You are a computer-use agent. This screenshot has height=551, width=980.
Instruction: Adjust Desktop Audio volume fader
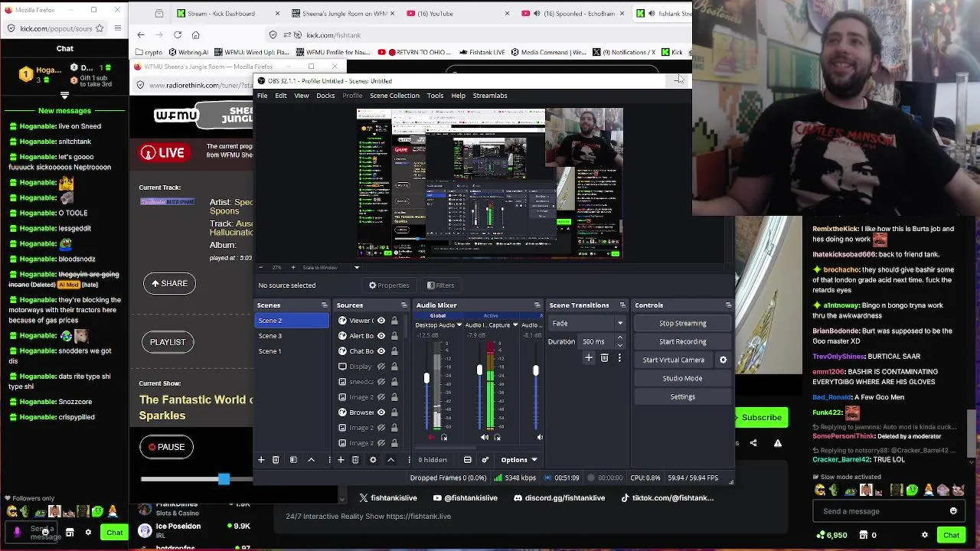click(426, 378)
